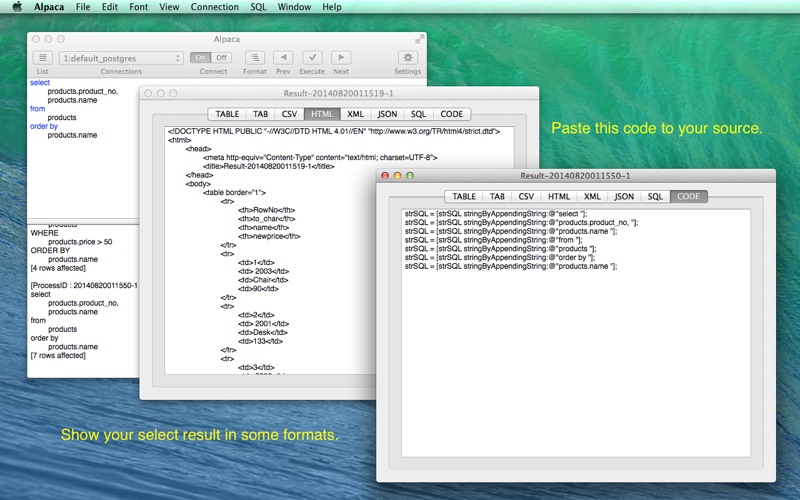Click the Result-20140820011519-1 window title

click(338, 93)
